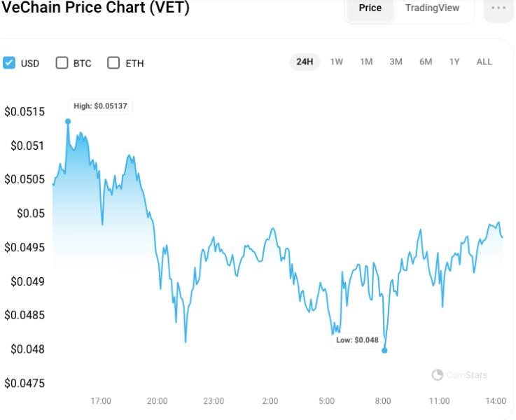The image size is (516, 420).
Task: Switch to the TradingView tab
Action: (432, 8)
